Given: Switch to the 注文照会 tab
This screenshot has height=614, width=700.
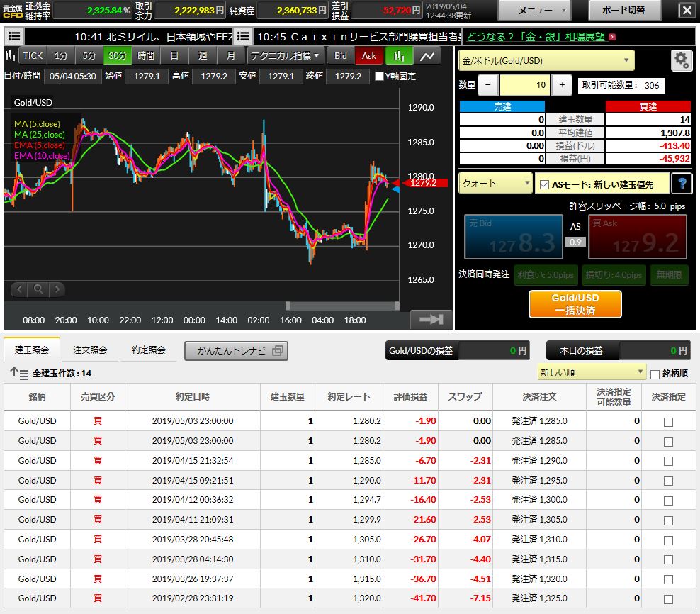Looking at the screenshot, I should coord(90,350).
